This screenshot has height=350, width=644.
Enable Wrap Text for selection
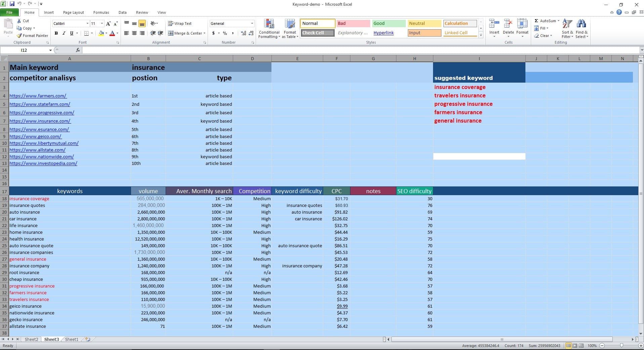(x=180, y=23)
